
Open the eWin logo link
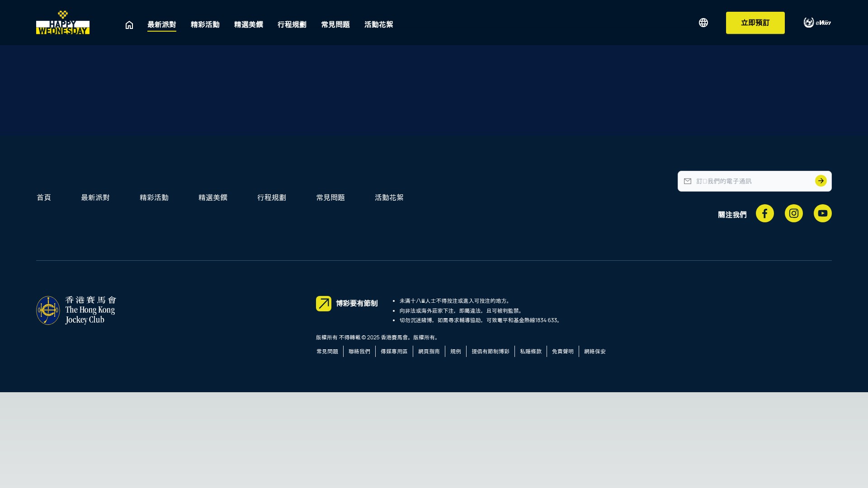(x=817, y=23)
